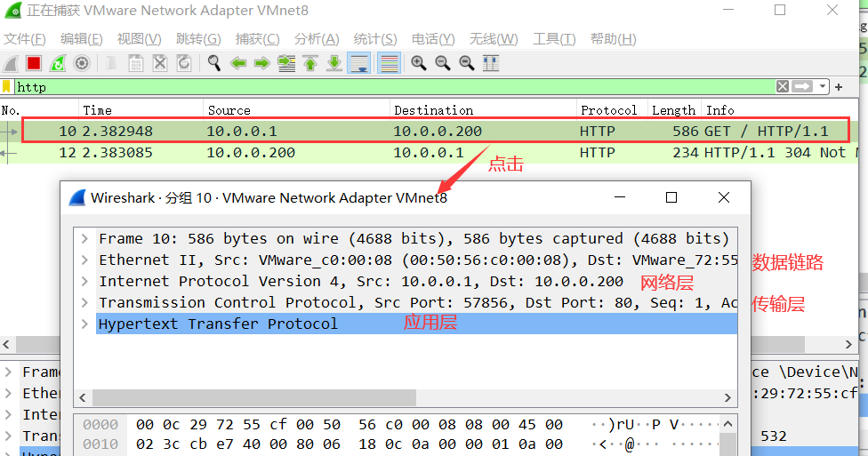This screenshot has height=456, width=868.
Task: Click the save capture file icon
Action: click(135, 64)
